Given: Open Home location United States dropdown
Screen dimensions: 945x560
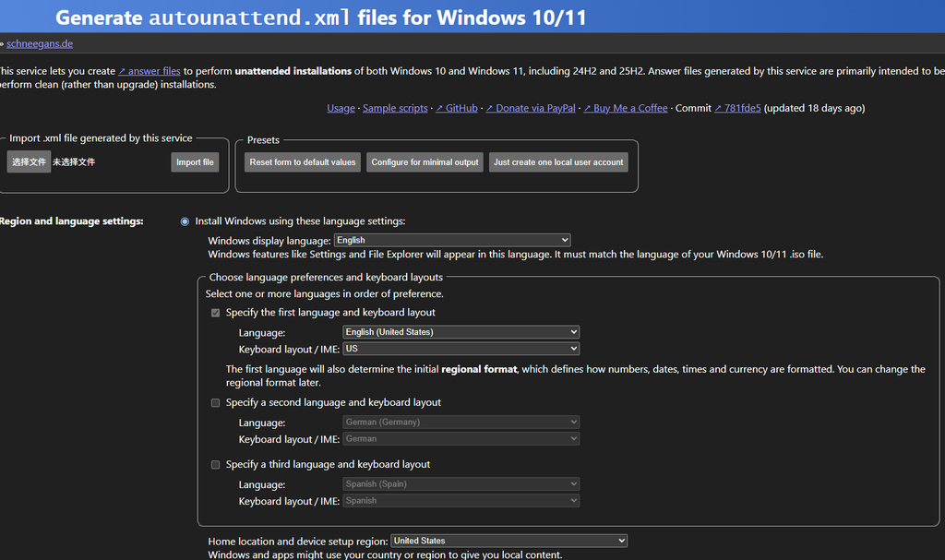Looking at the screenshot, I should [509, 541].
